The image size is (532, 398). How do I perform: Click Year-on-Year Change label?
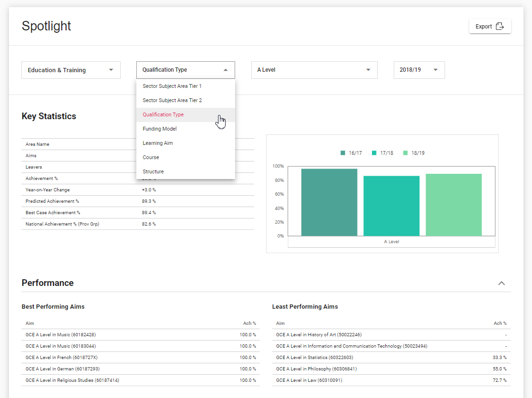click(47, 190)
